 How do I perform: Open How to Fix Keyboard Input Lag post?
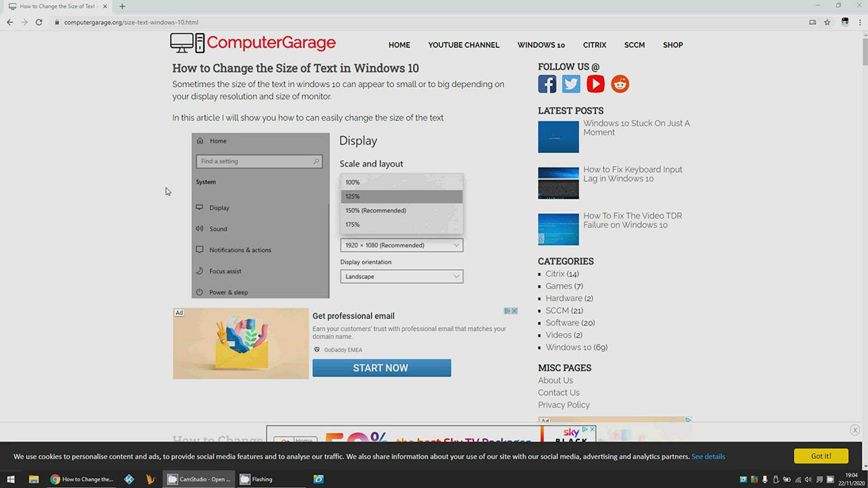click(632, 174)
